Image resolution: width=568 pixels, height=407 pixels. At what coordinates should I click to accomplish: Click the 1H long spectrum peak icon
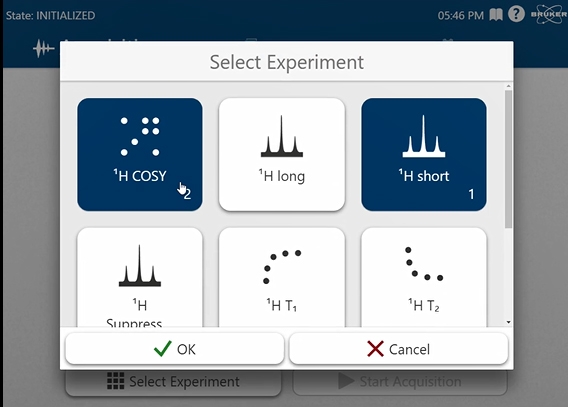(x=282, y=136)
